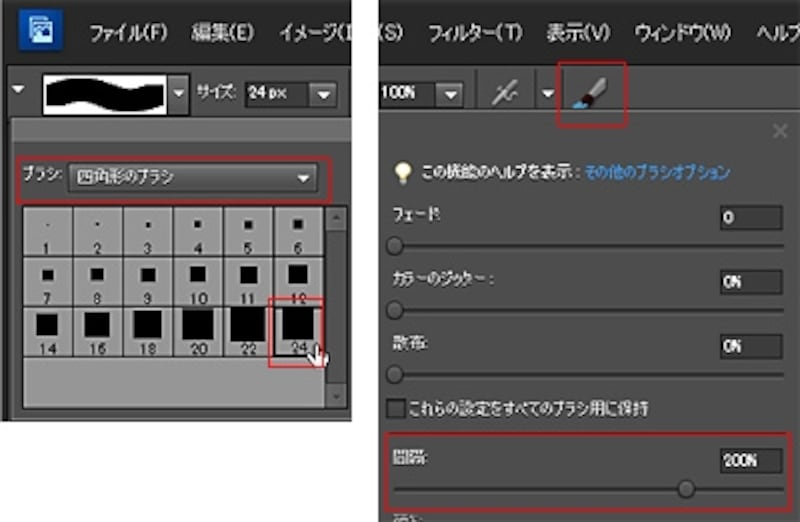This screenshot has height=522, width=800.
Task: Select the square brush size 4
Action: (197, 232)
